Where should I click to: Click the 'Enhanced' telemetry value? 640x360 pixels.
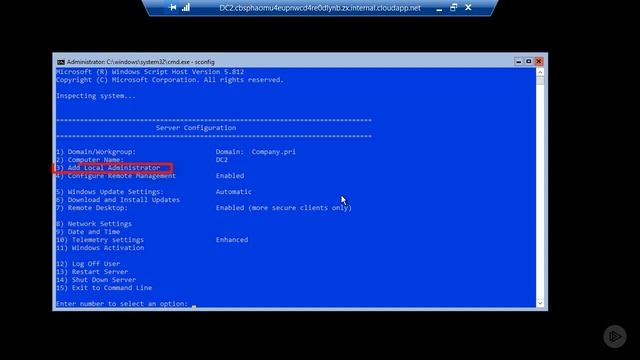tap(232, 240)
